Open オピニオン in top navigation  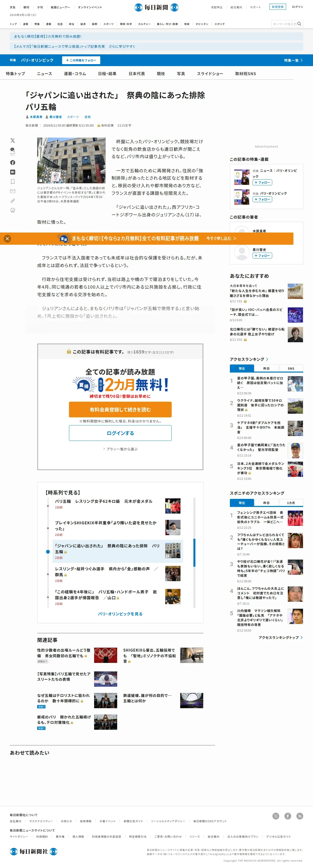point(202,24)
